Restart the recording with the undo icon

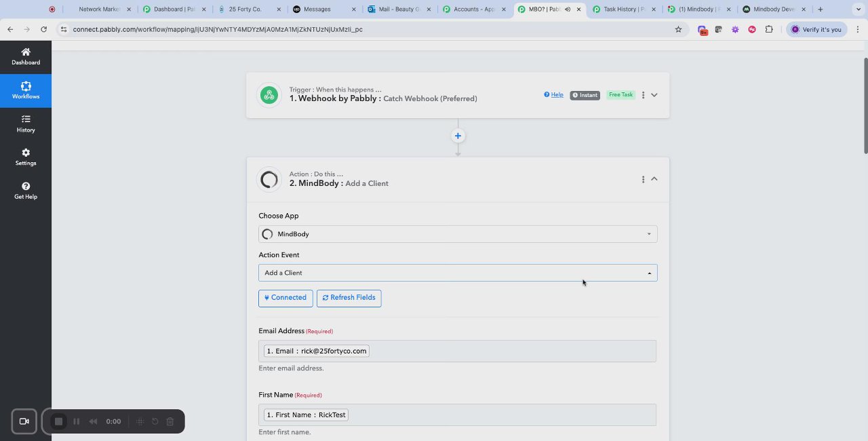tap(155, 421)
